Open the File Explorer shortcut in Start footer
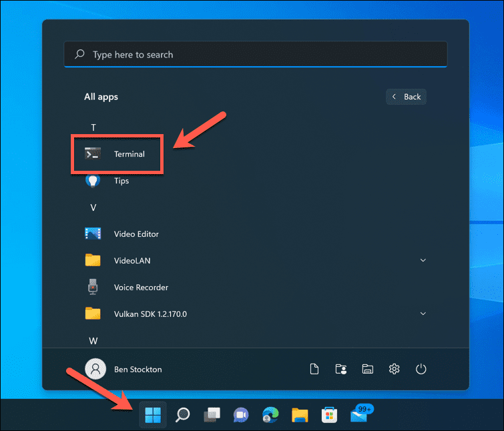Image resolution: width=504 pixels, height=431 pixels. 368,369
